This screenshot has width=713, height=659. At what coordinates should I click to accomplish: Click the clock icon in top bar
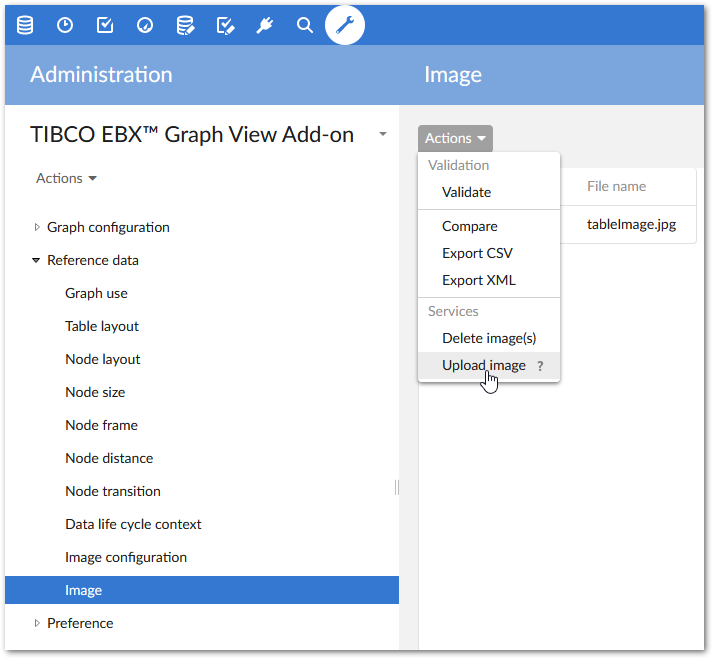coord(65,25)
